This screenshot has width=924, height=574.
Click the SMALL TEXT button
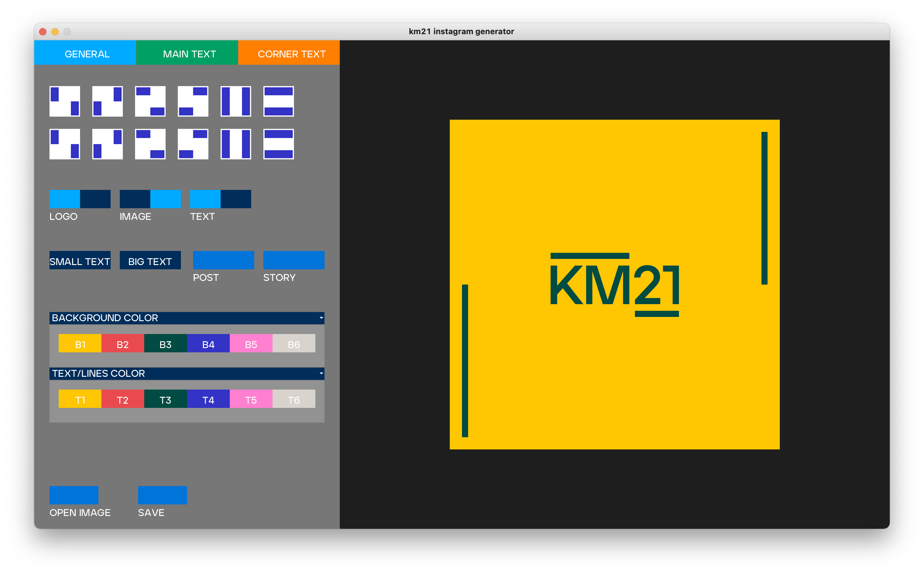pyautogui.click(x=80, y=261)
